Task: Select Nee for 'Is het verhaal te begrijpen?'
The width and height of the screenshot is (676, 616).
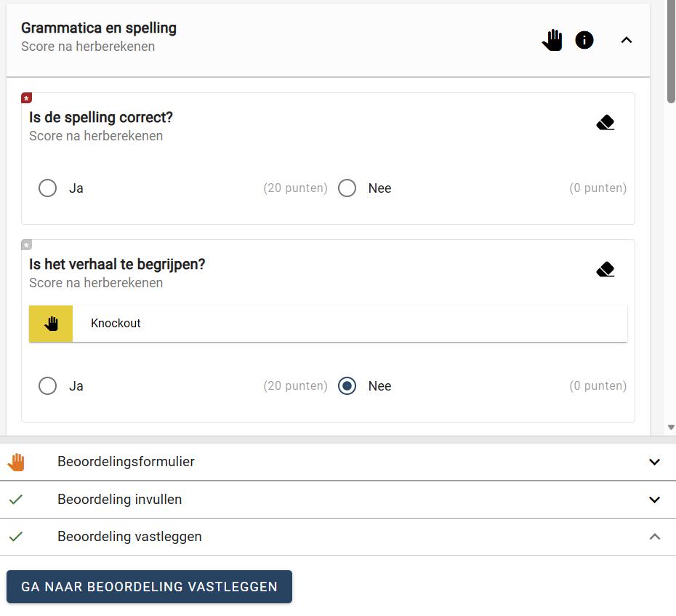Action: [x=347, y=385]
